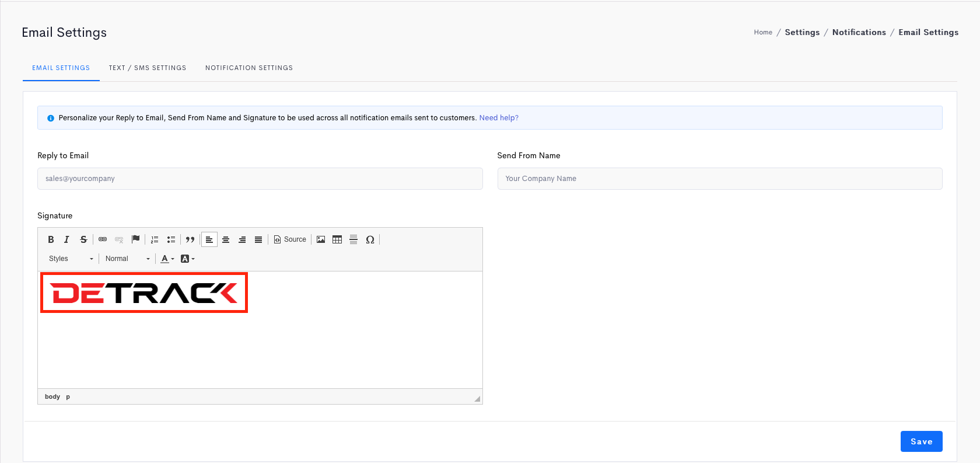Click the info icon in banner
The height and width of the screenshot is (463, 980).
pos(51,118)
